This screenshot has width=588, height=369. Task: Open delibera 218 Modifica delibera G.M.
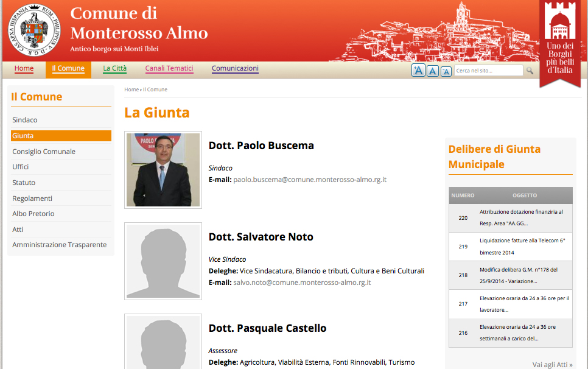[519, 275]
